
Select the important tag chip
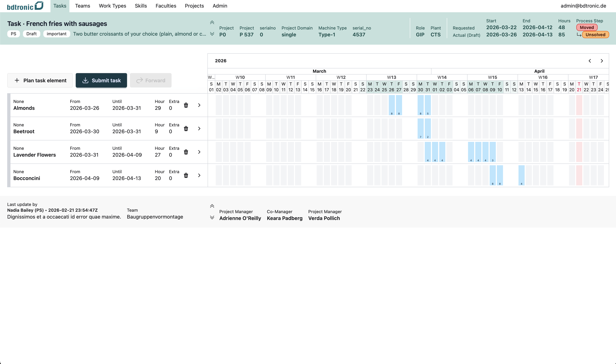(56, 34)
